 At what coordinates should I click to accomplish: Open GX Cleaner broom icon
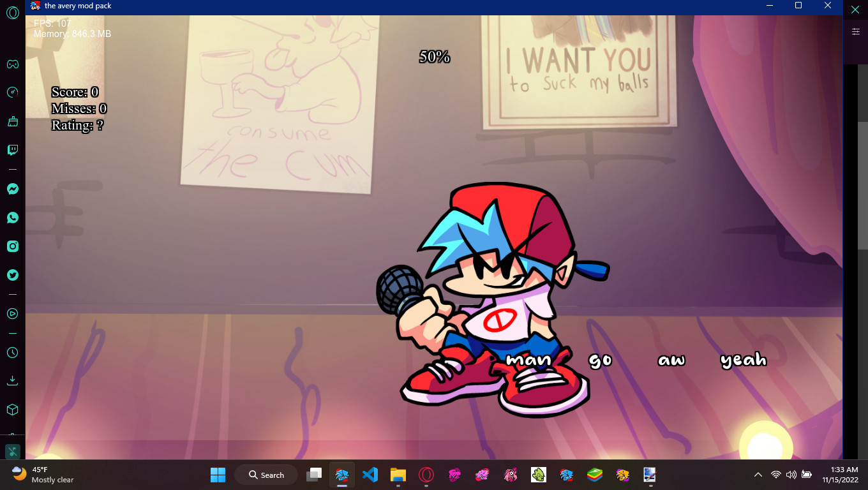tap(12, 121)
